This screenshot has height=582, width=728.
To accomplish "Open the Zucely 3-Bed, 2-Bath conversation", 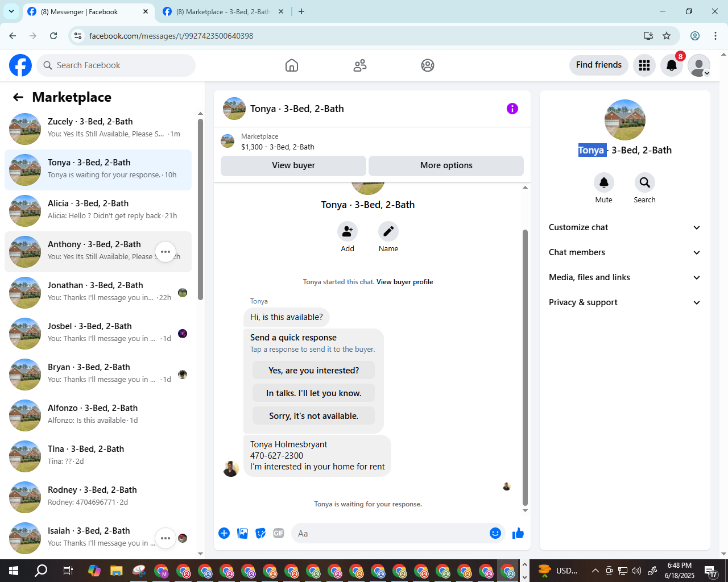I will pyautogui.click(x=98, y=129).
